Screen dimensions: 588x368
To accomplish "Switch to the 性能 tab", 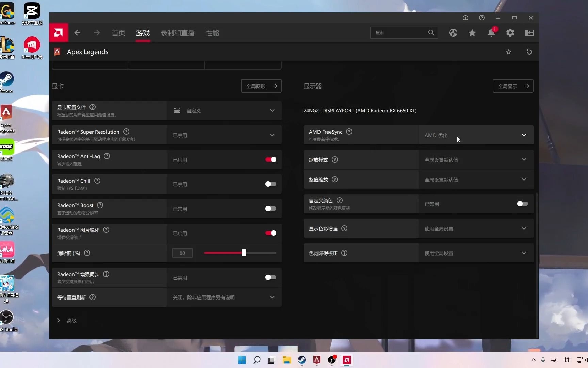I will [212, 33].
